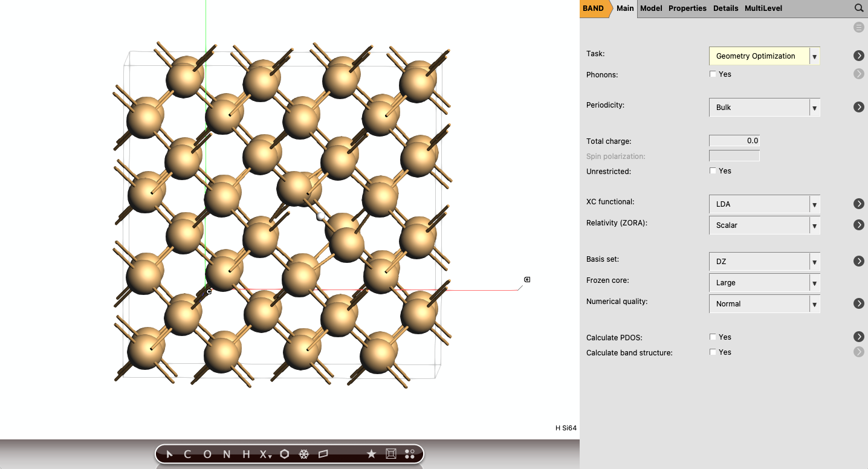Open the ring structure tool
Image resolution: width=868 pixels, height=469 pixels.
pos(284,454)
